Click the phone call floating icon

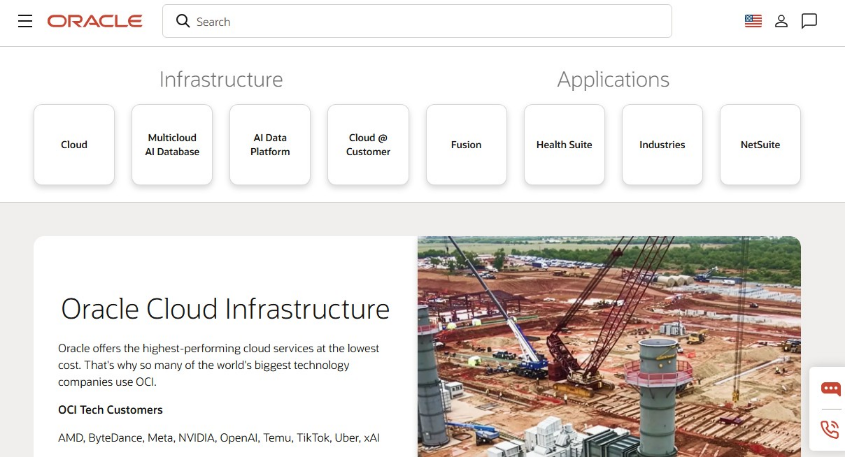[x=830, y=430]
